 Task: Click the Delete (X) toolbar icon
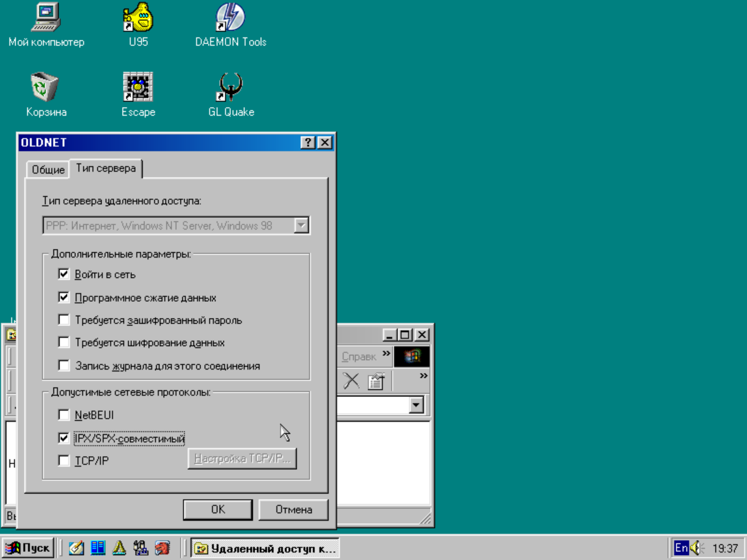click(x=352, y=381)
